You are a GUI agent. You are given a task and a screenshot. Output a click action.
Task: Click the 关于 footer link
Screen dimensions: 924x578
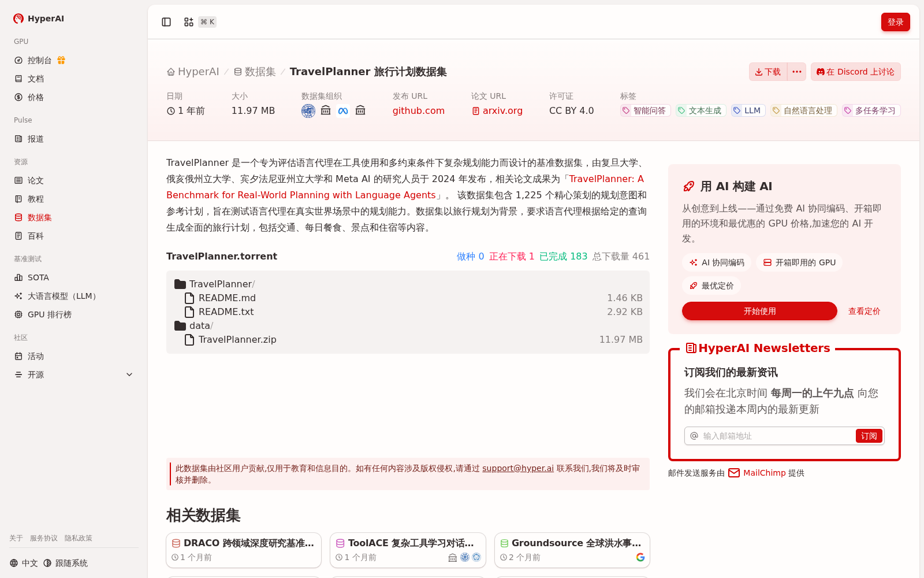(x=16, y=538)
